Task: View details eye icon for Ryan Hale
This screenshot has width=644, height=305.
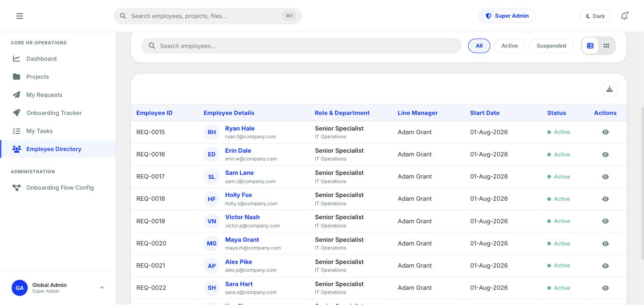Action: (x=605, y=132)
